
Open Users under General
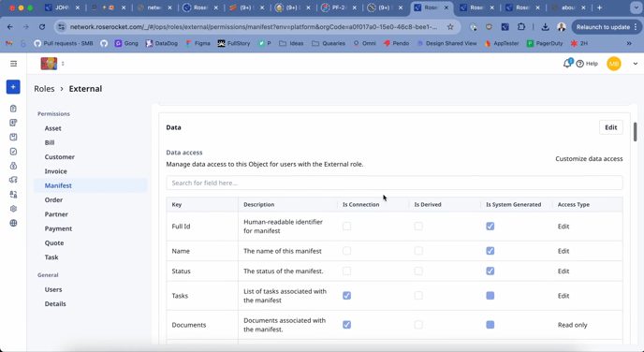click(x=53, y=289)
